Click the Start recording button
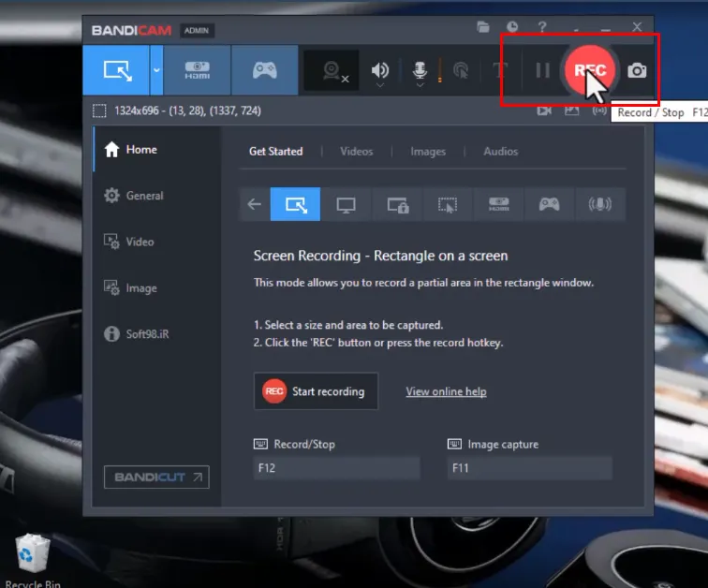 pyautogui.click(x=316, y=391)
